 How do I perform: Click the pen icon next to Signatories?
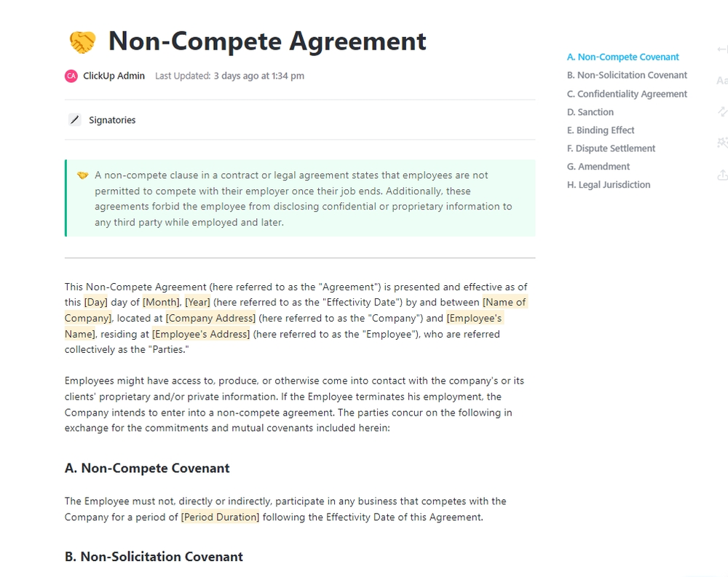pyautogui.click(x=75, y=119)
